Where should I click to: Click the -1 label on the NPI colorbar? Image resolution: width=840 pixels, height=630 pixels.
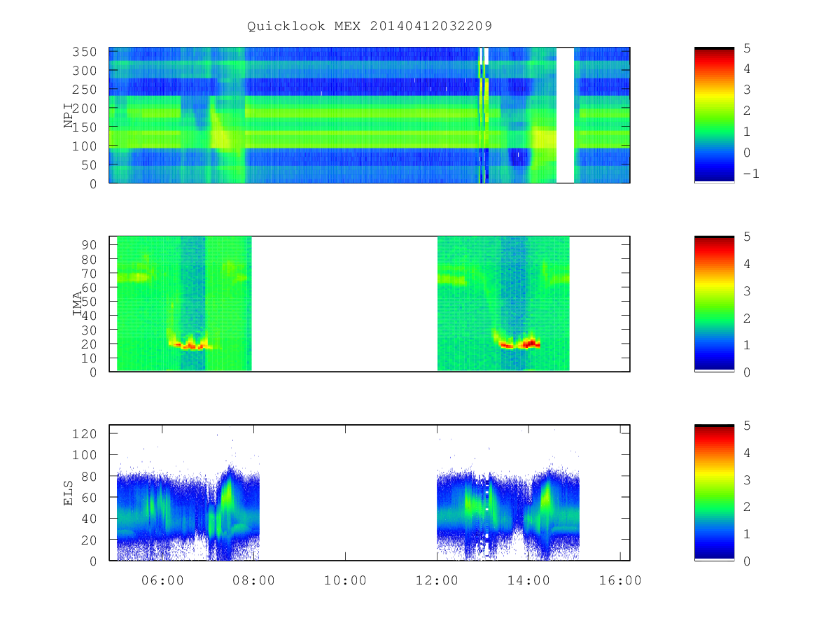750,174
